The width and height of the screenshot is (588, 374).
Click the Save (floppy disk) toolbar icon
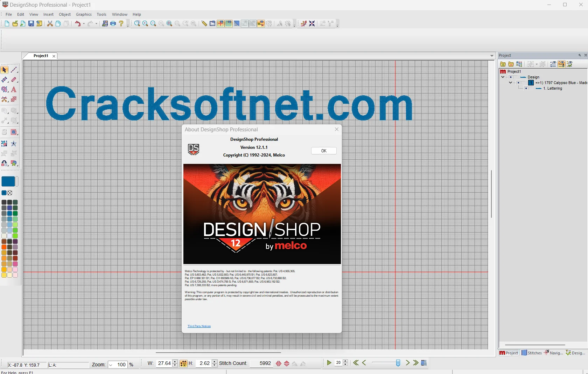pyautogui.click(x=31, y=23)
